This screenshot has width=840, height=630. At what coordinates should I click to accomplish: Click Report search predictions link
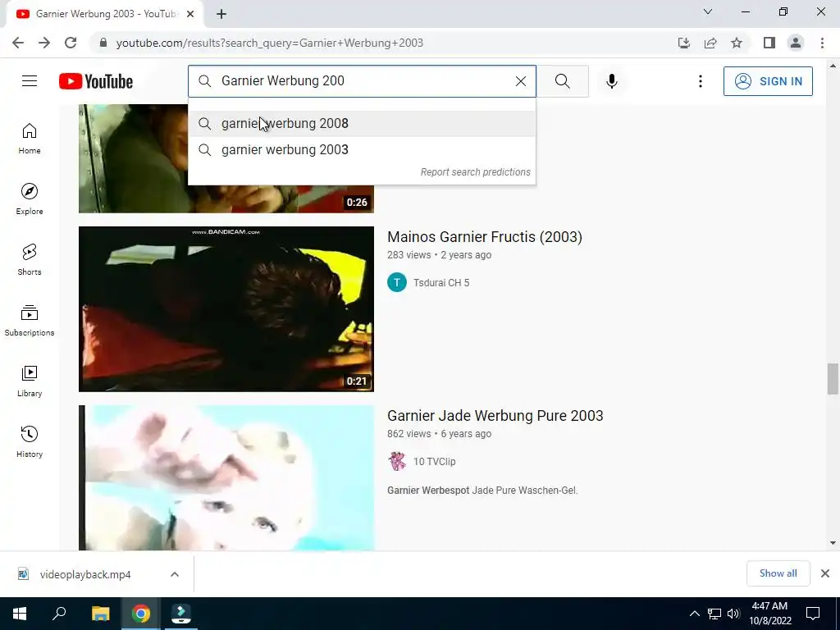coord(475,172)
